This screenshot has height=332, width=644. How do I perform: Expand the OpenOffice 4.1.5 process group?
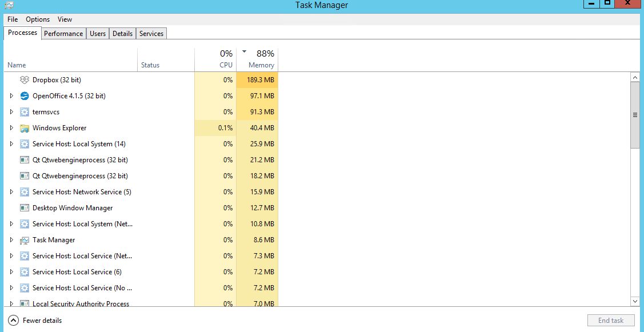[11, 96]
